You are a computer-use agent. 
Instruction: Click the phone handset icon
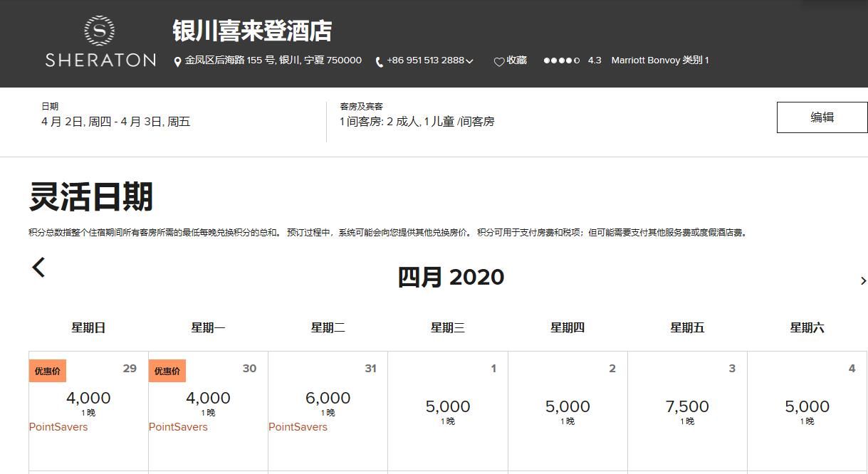tap(380, 62)
